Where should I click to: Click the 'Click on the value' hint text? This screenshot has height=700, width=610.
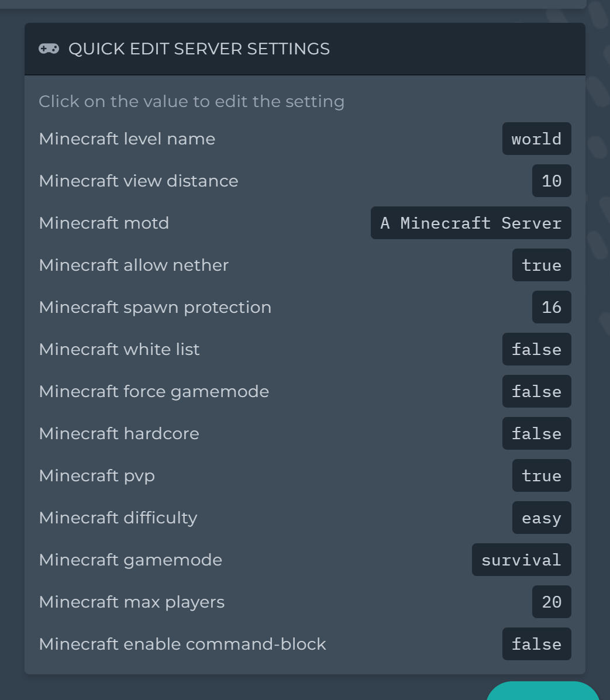[192, 101]
